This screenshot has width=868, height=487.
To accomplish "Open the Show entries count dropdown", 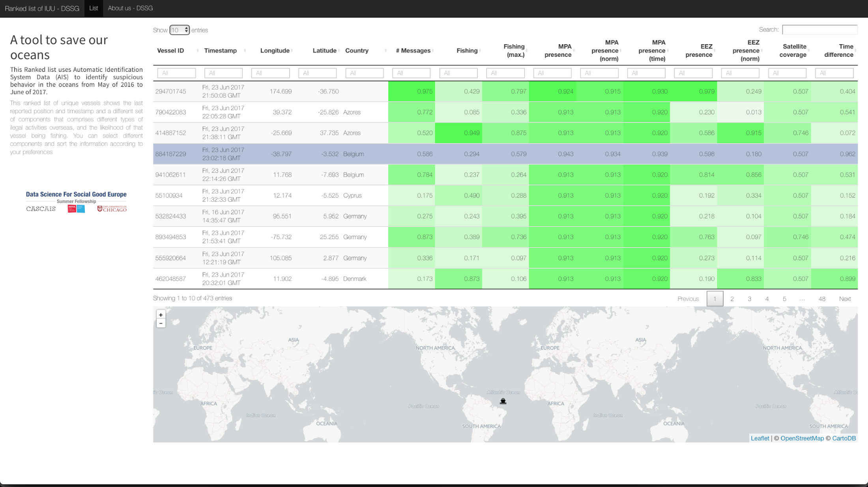I will click(180, 30).
